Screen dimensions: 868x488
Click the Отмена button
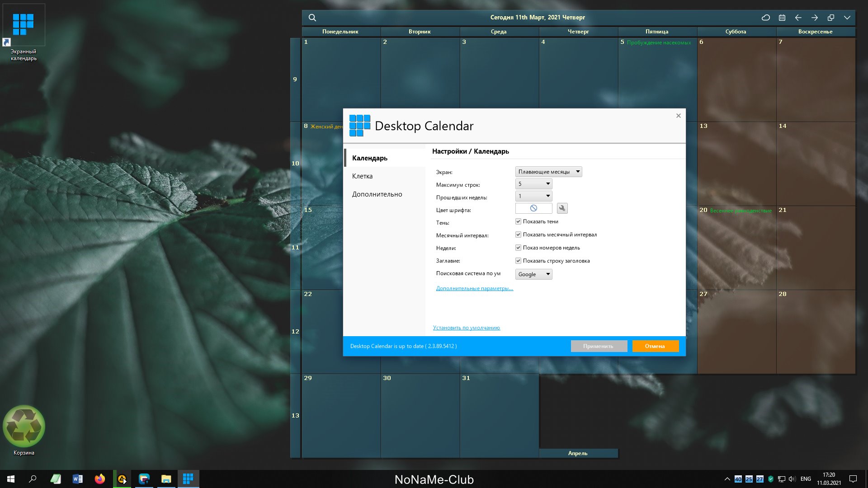click(x=655, y=346)
